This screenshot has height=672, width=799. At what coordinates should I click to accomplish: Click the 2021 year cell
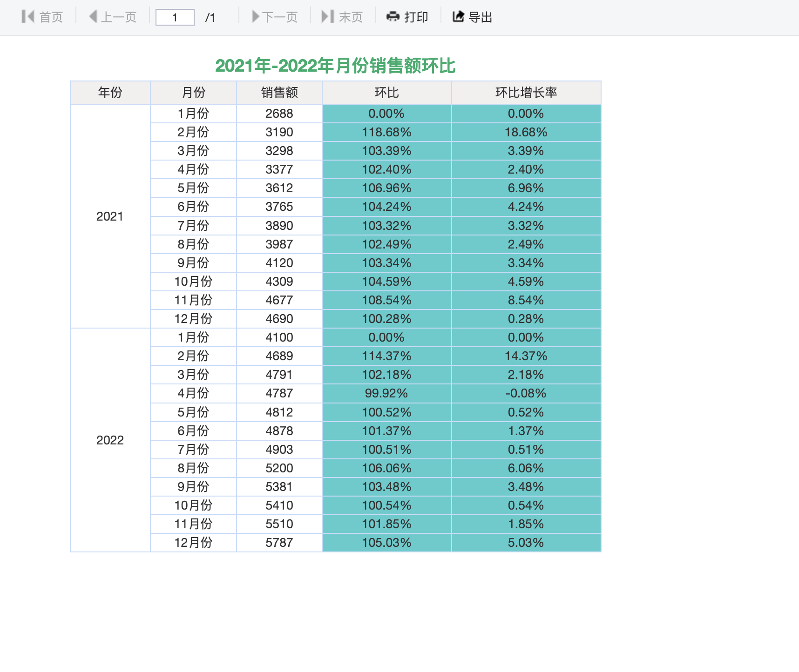pyautogui.click(x=110, y=216)
